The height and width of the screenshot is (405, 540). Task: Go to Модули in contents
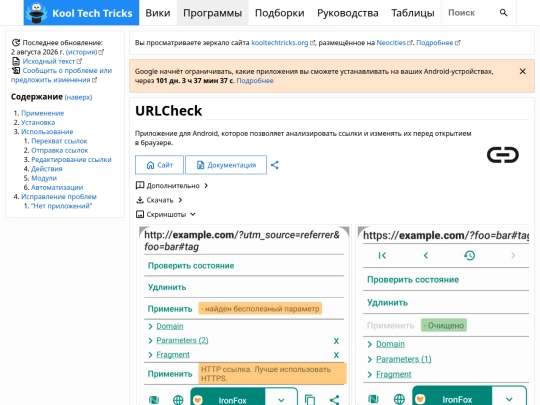click(44, 178)
